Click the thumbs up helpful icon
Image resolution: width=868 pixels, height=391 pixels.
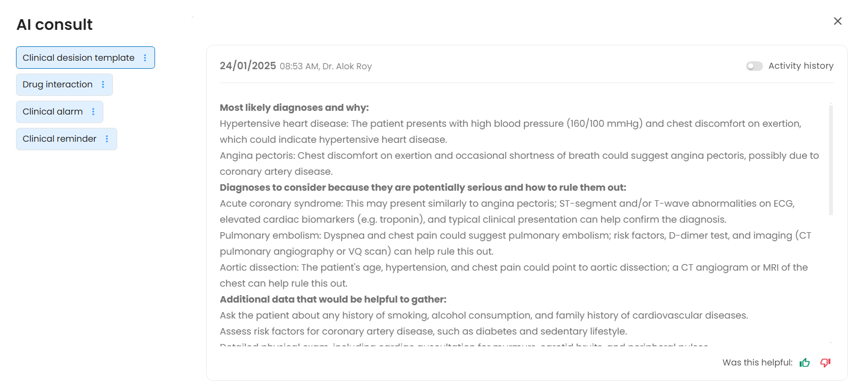[x=805, y=363]
